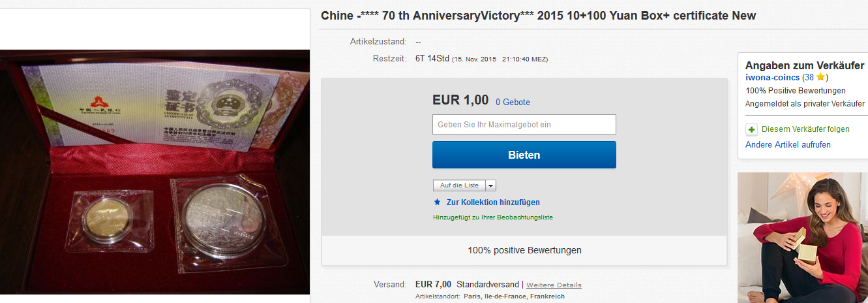View Weitere Details for shipping
The width and height of the screenshot is (868, 303).
554,285
